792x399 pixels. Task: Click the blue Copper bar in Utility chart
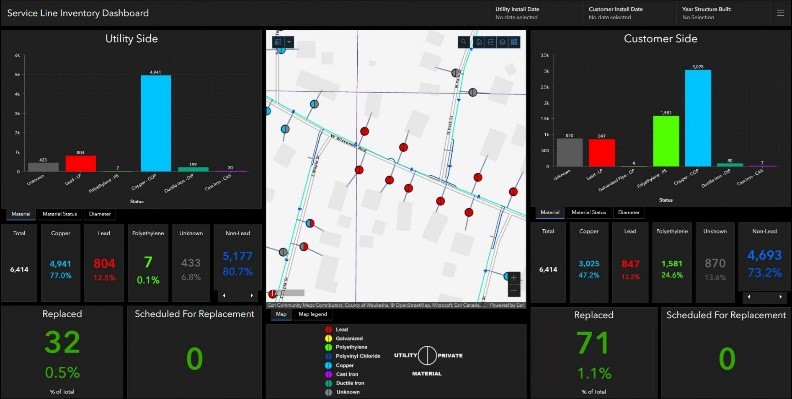coord(156,123)
